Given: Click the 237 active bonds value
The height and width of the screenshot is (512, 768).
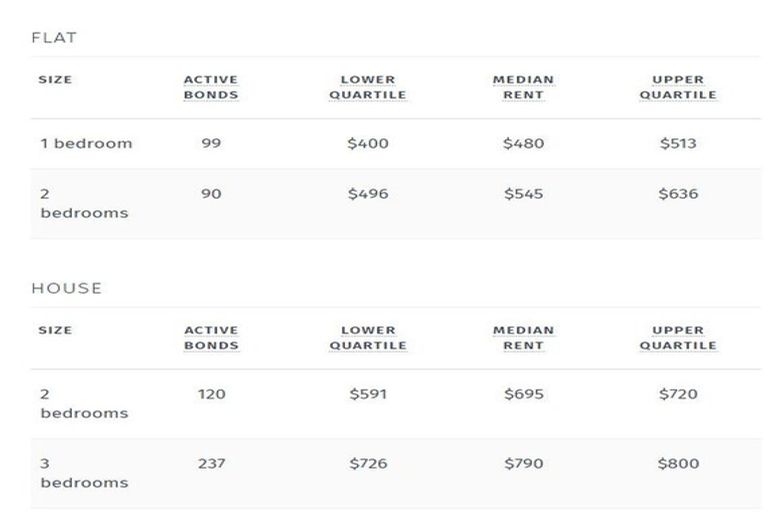Looking at the screenshot, I should [x=211, y=463].
